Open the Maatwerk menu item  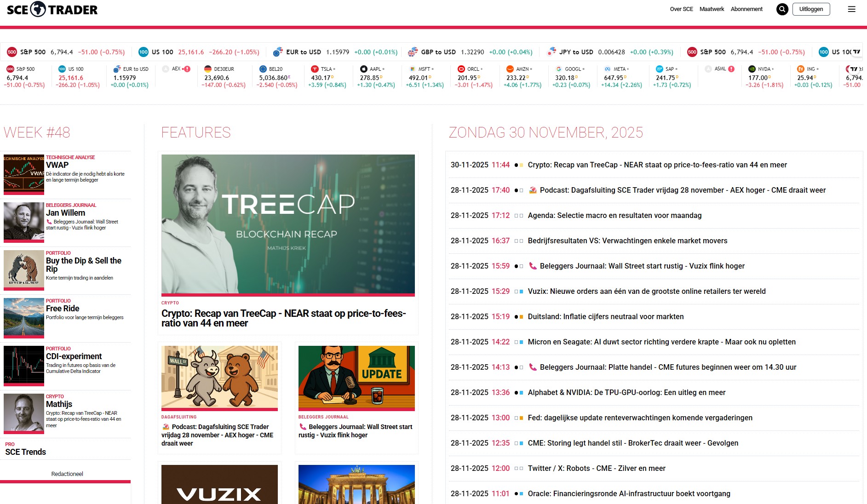(x=712, y=9)
